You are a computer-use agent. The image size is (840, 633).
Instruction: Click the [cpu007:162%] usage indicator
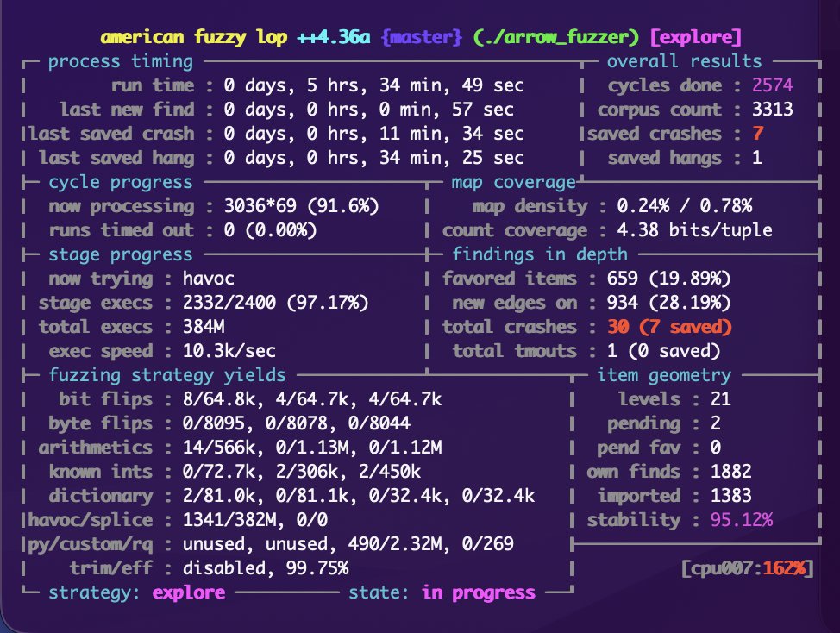(x=747, y=567)
